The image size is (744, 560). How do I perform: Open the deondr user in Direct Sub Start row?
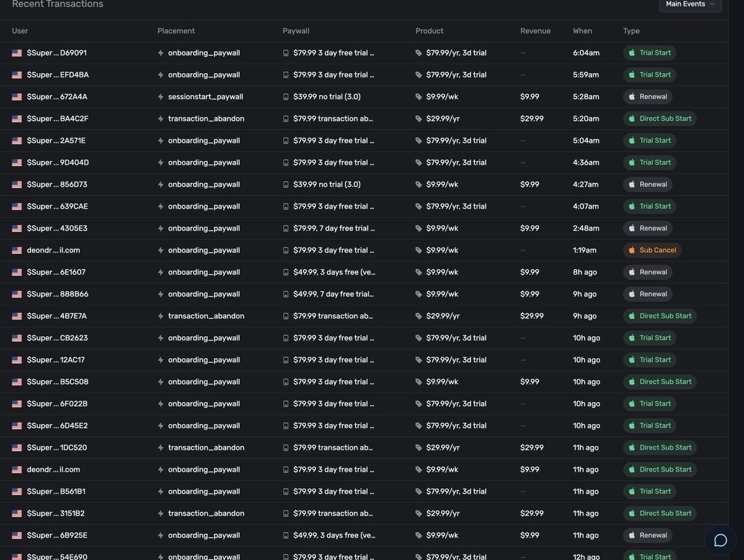tap(53, 470)
